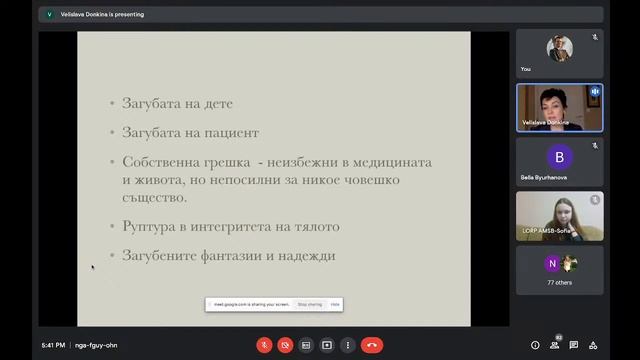Image resolution: width=640 pixels, height=360 pixels.
Task: Click the 'You' name label
Action: (x=526, y=69)
